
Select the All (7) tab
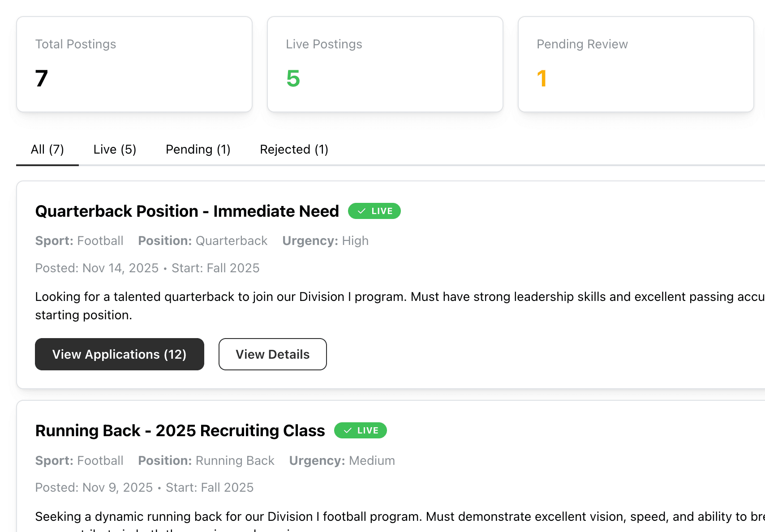coord(47,149)
